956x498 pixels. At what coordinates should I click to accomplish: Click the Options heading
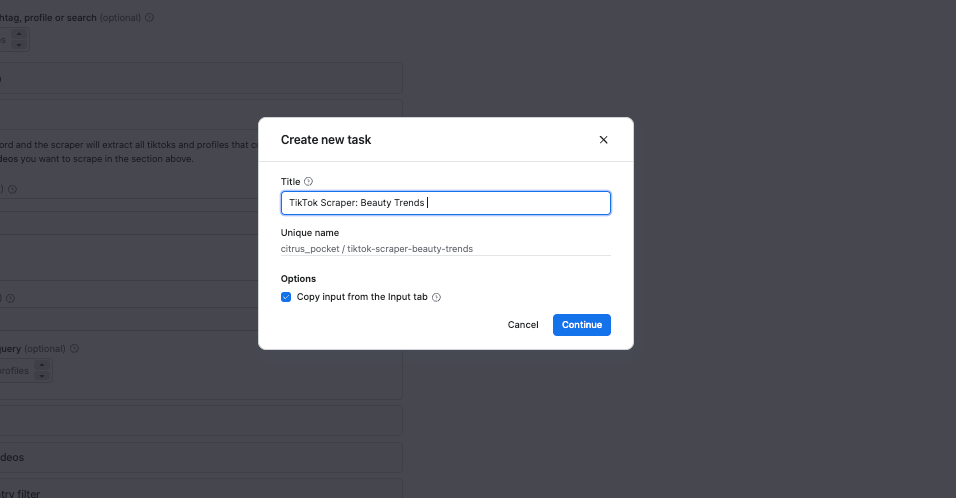click(x=298, y=279)
